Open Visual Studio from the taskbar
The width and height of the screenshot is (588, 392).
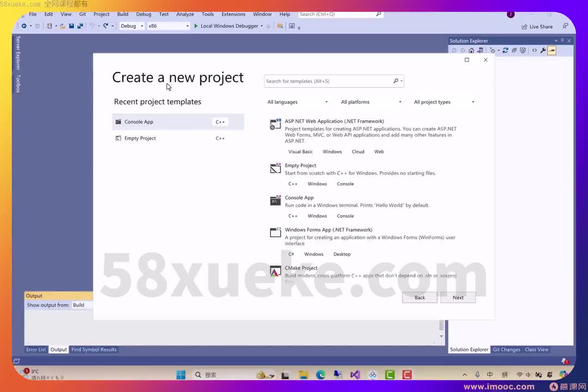pyautogui.click(x=355, y=375)
